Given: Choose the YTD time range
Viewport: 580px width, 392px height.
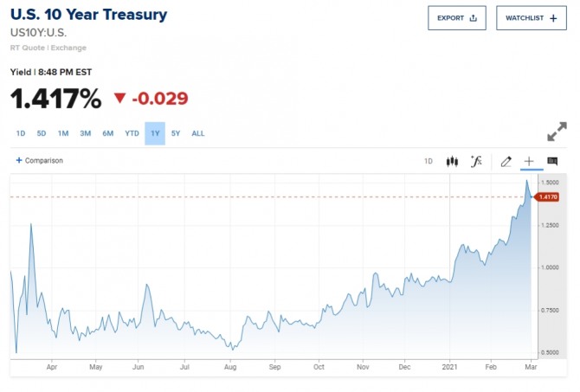Looking at the screenshot, I should pos(132,133).
